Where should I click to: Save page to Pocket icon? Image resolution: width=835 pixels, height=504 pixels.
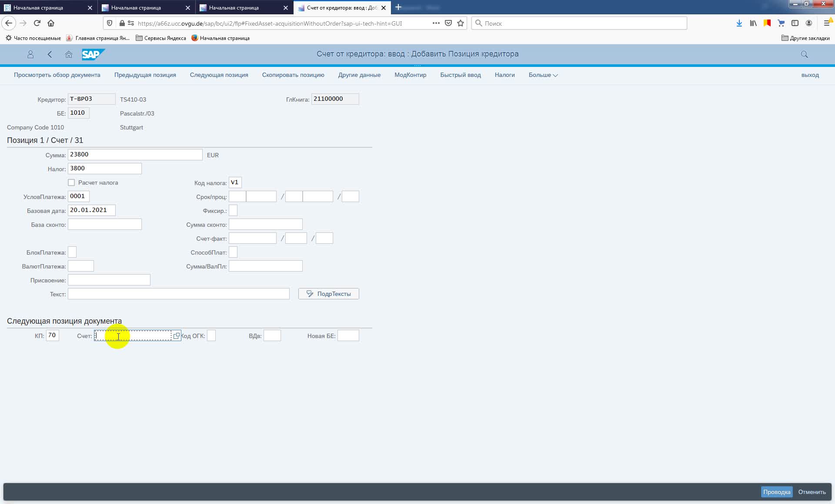click(x=448, y=23)
